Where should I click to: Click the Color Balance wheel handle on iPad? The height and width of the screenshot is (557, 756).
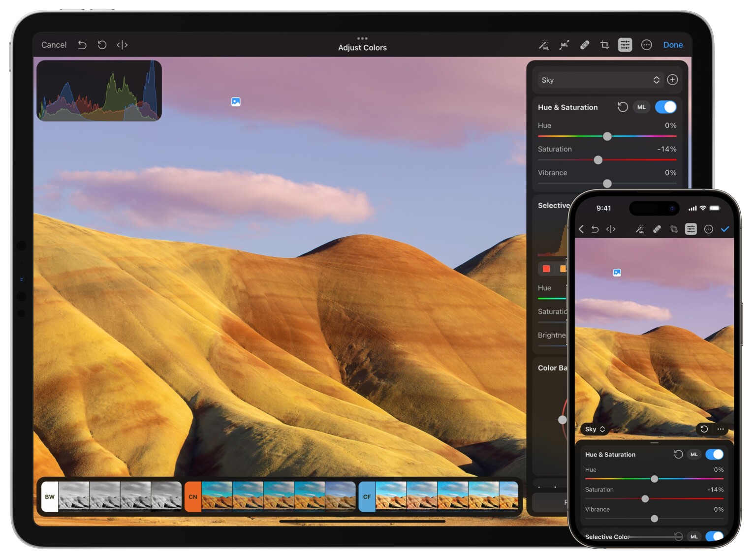(x=562, y=420)
